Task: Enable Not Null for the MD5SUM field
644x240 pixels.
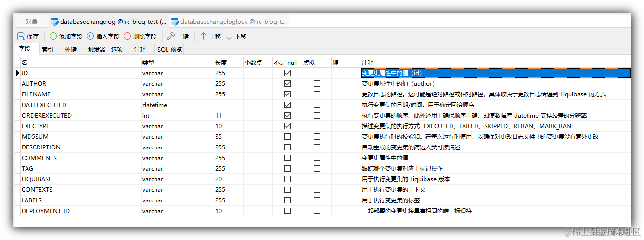Action: pos(287,137)
